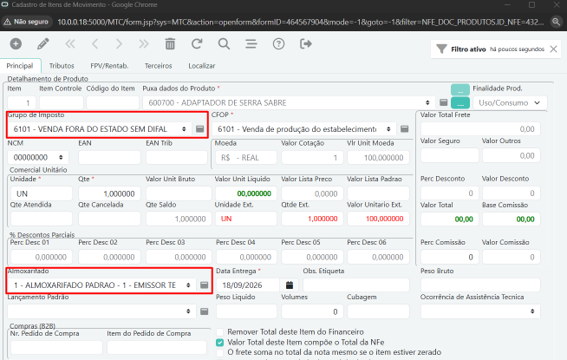Open the Data Entrega calendar picker
567x360 pixels.
289,285
